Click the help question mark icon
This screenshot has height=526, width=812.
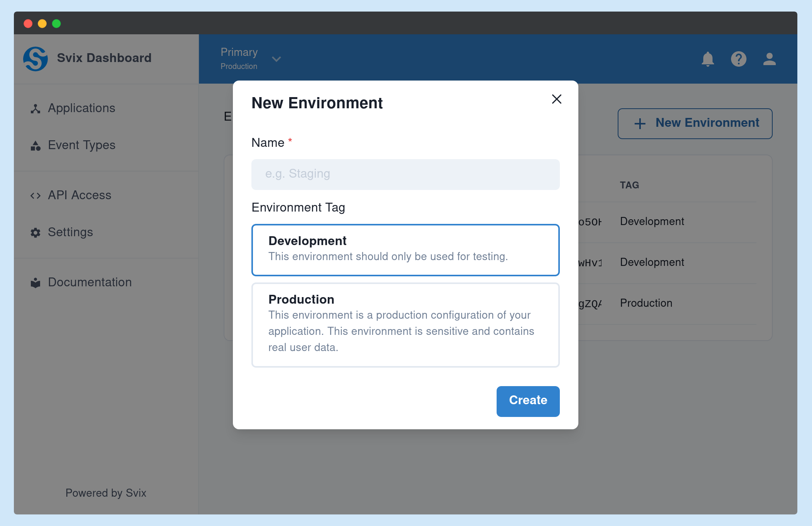739,59
